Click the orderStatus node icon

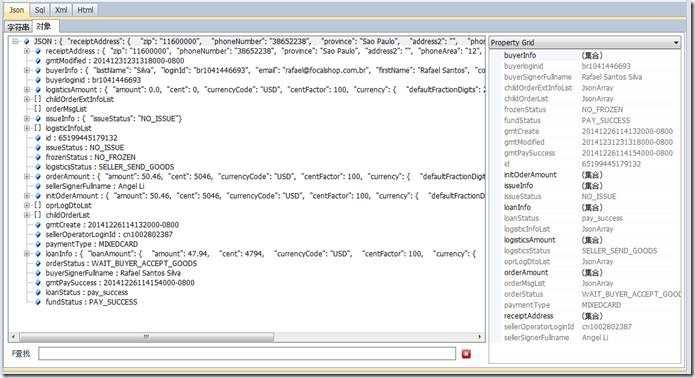click(38, 264)
